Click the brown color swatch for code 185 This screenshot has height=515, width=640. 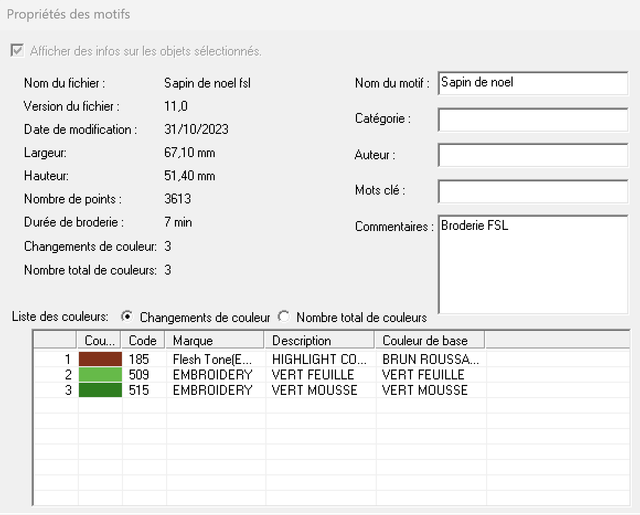100,358
